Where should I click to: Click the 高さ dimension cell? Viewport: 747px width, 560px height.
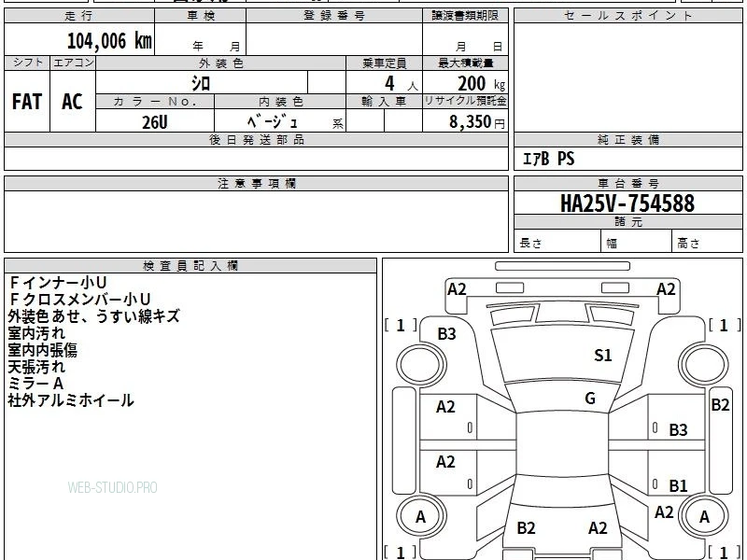click(707, 243)
